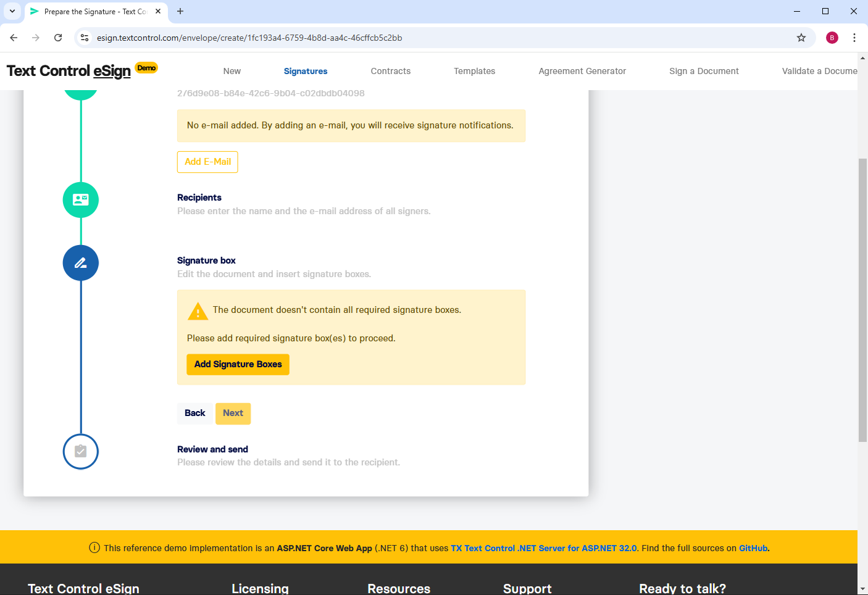Open the Contracts page
Image resolution: width=868 pixels, height=595 pixels.
pyautogui.click(x=391, y=71)
